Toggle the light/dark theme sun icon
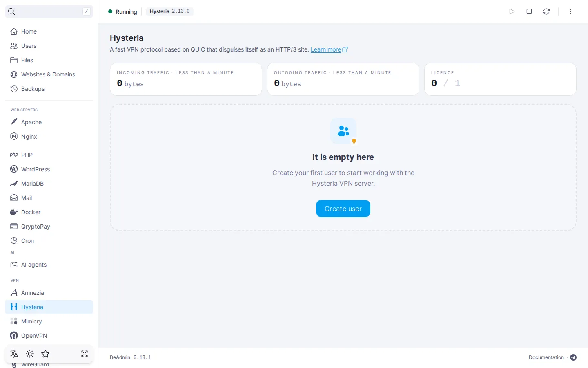 tap(30, 354)
